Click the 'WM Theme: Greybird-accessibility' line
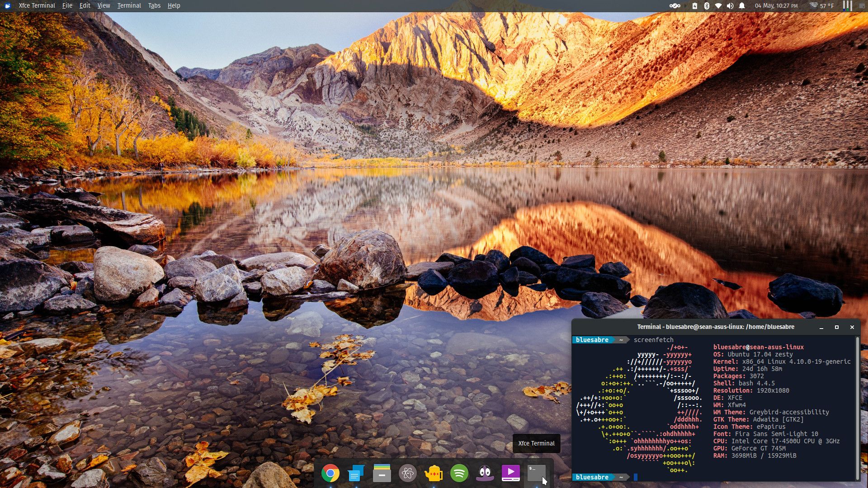This screenshot has height=488, width=868. (771, 412)
